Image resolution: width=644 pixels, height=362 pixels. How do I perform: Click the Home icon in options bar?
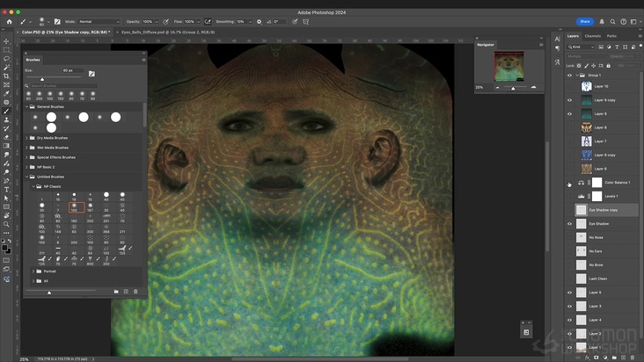click(x=9, y=22)
